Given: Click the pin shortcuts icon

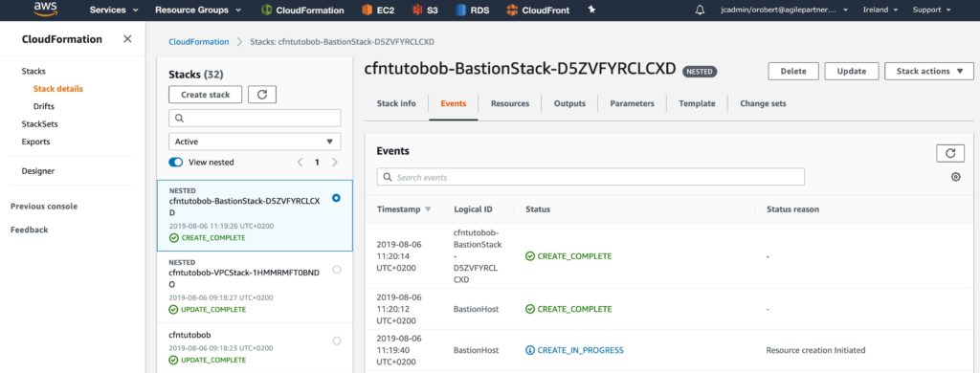Looking at the screenshot, I should point(591,10).
